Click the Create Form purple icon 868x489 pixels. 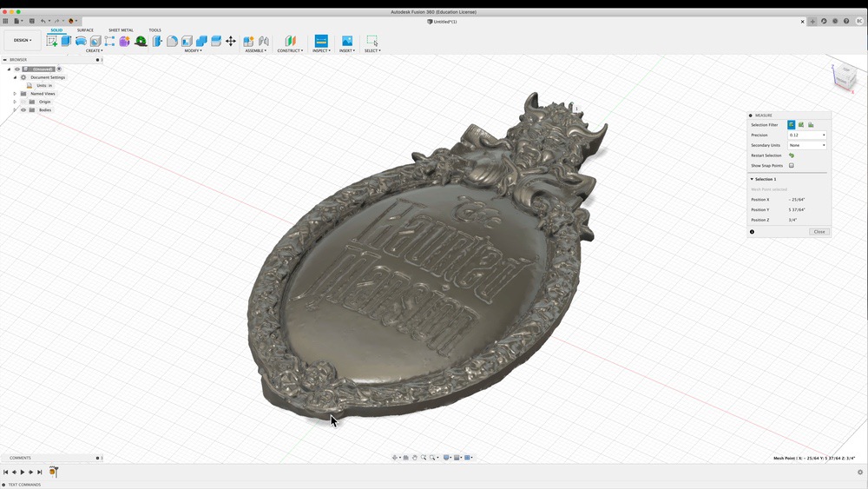tap(124, 41)
